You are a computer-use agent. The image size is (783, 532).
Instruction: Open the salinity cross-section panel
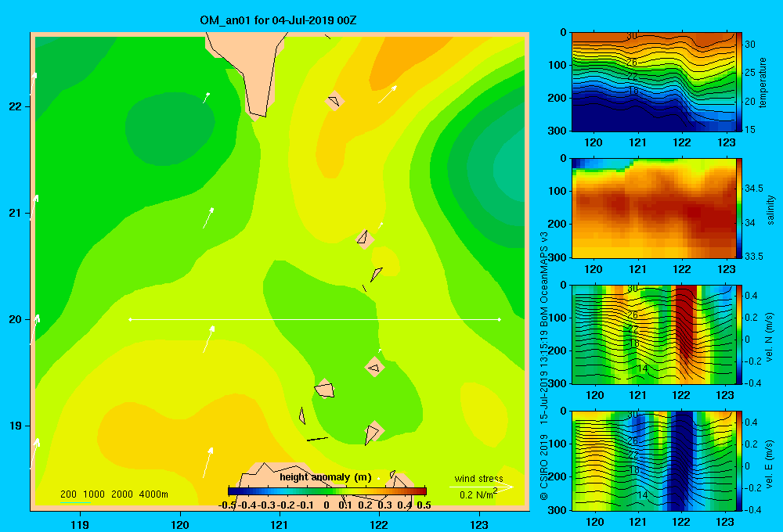pyautogui.click(x=654, y=208)
